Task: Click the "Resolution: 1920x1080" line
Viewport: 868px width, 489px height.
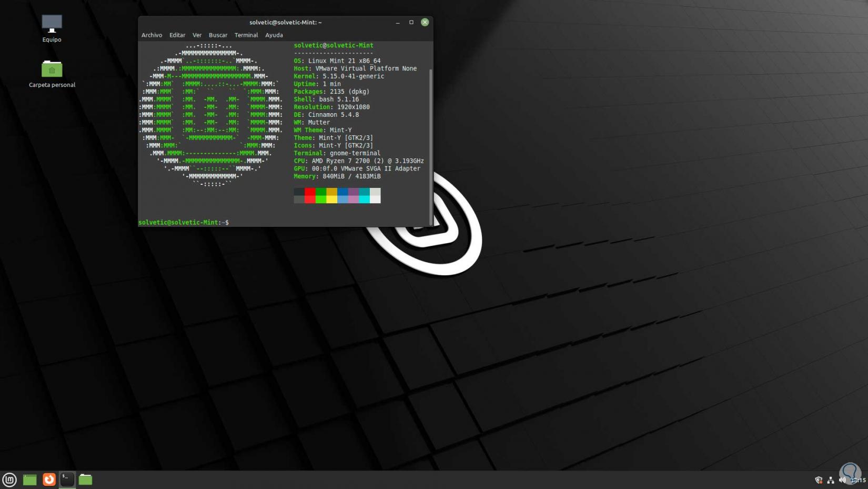Action: (x=331, y=107)
